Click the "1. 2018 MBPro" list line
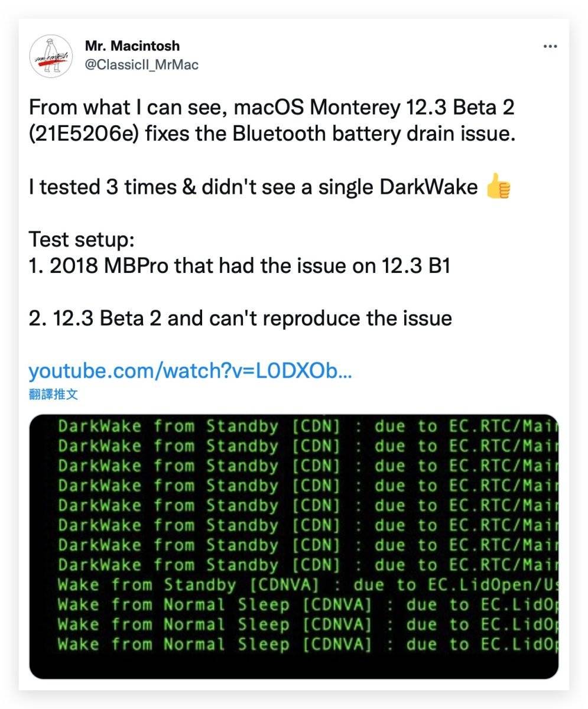Screen dimensions: 588x709 [x=239, y=266]
